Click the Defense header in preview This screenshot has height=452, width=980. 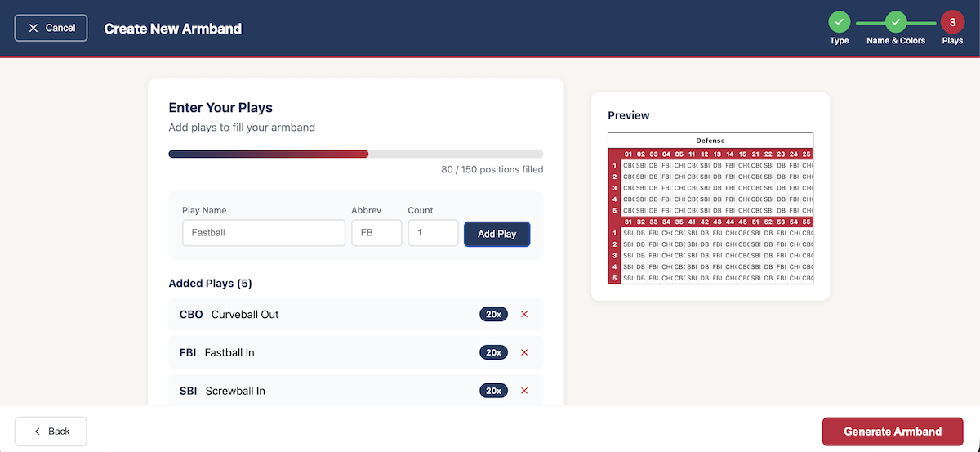coord(710,141)
